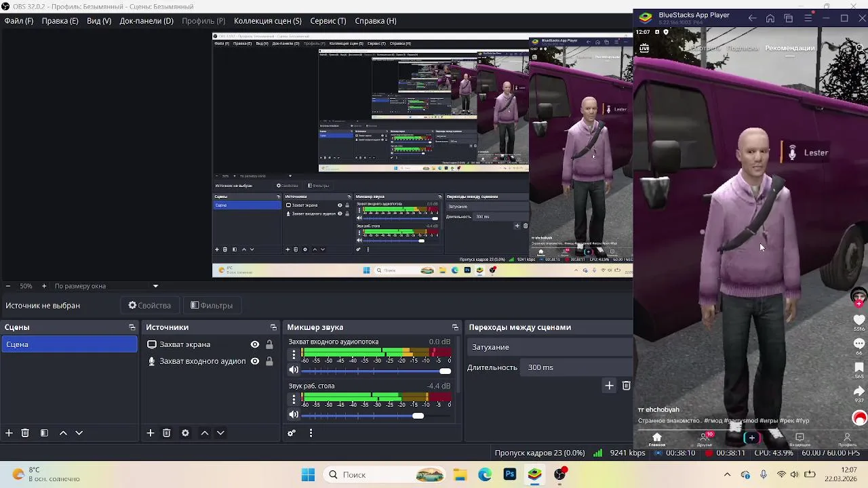The width and height of the screenshot is (868, 488).
Task: Open options dots for Звук раб. стола
Action: point(294,399)
